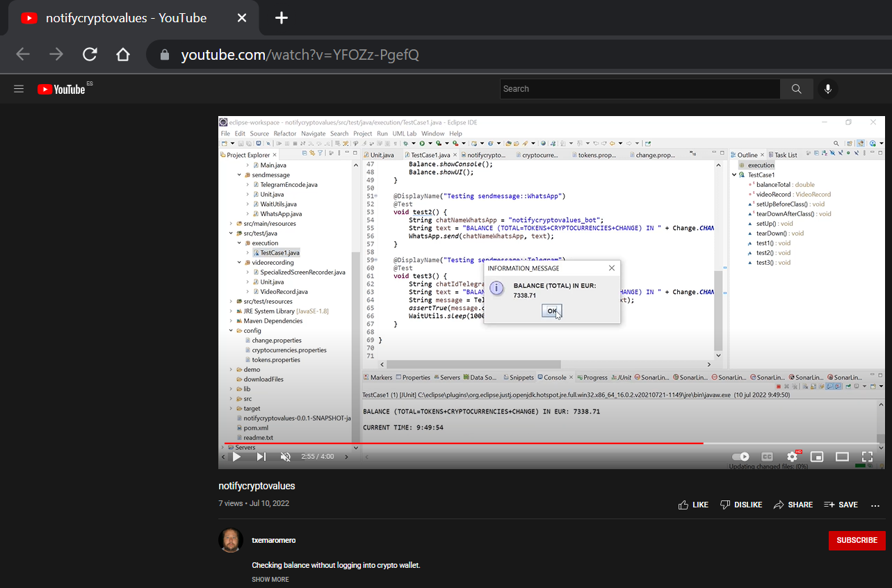Image resolution: width=892 pixels, height=588 pixels.
Task: Reload the current YouTube page
Action: [90, 55]
